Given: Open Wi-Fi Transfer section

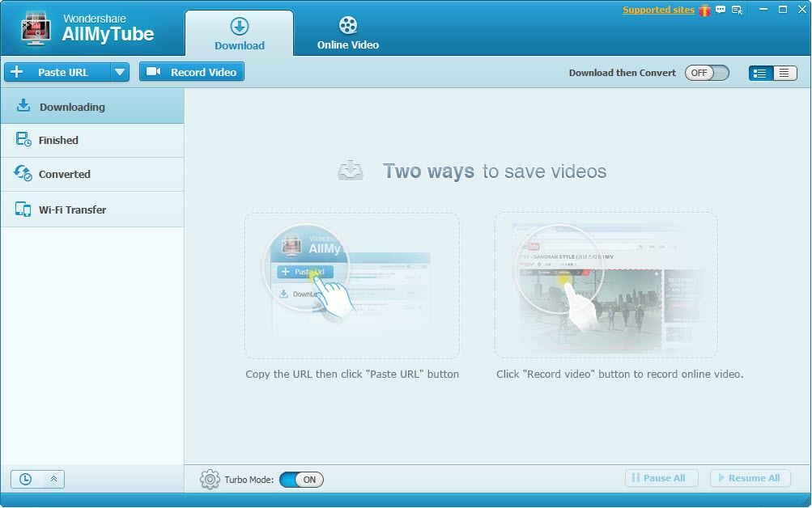Looking at the screenshot, I should click(92, 210).
